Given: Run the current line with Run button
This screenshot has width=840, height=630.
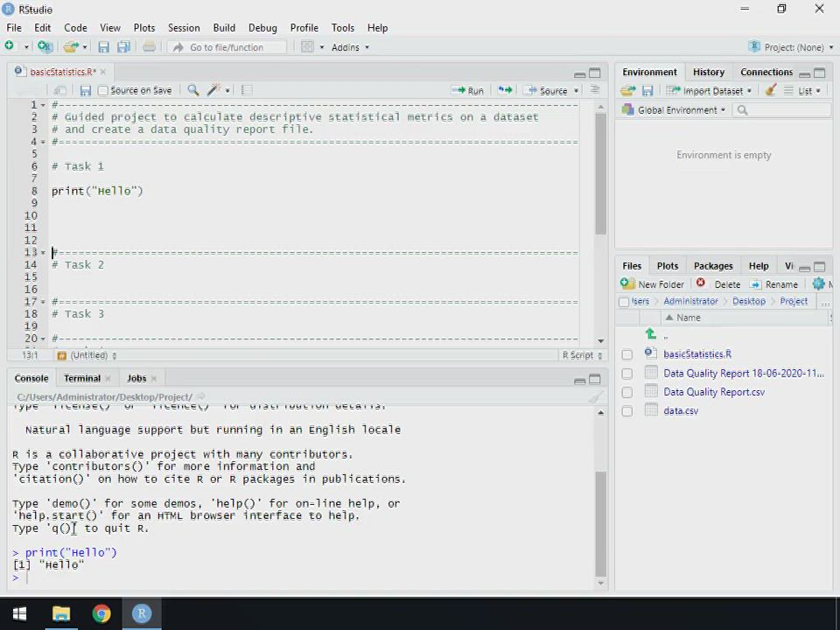Looking at the screenshot, I should [x=468, y=90].
